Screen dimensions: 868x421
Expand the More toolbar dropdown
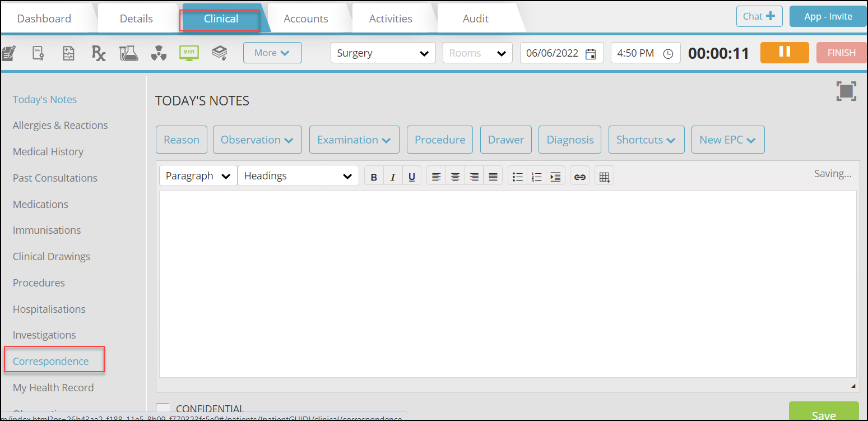(x=272, y=53)
